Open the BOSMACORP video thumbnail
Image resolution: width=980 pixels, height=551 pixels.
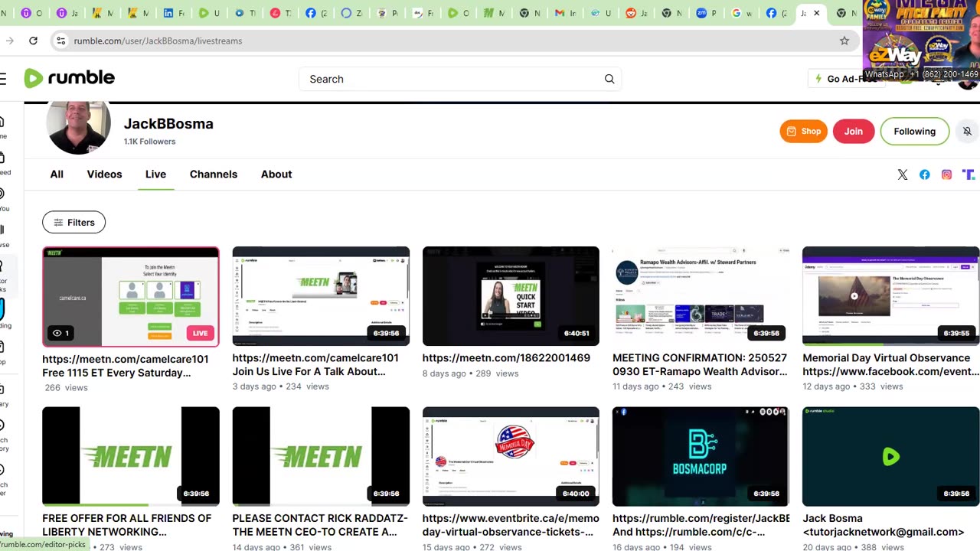click(701, 457)
